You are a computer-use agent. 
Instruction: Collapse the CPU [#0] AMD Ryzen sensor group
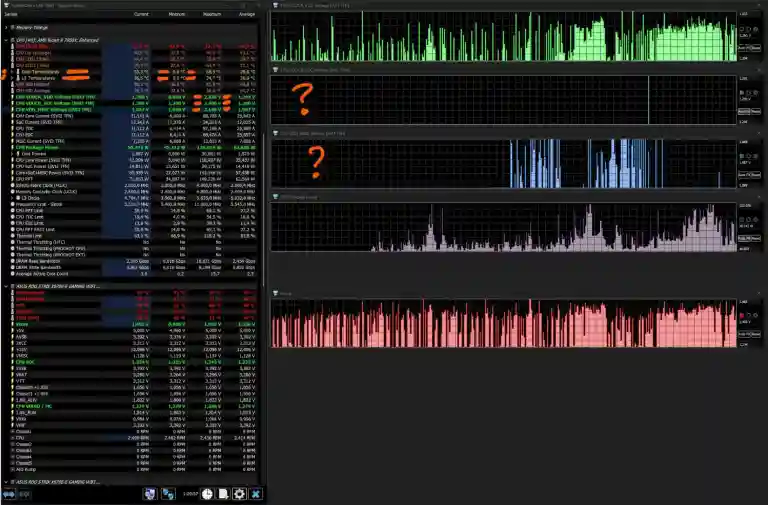6,40
